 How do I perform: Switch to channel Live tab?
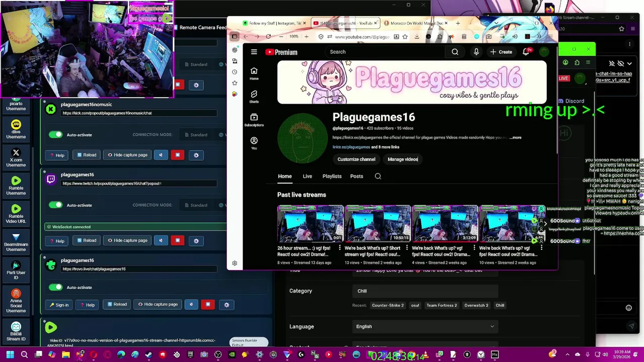[x=307, y=176]
